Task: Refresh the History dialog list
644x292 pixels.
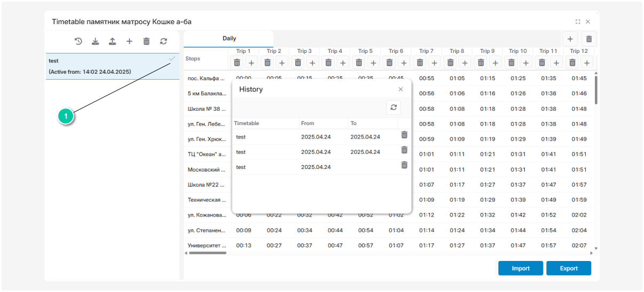Action: tap(394, 107)
